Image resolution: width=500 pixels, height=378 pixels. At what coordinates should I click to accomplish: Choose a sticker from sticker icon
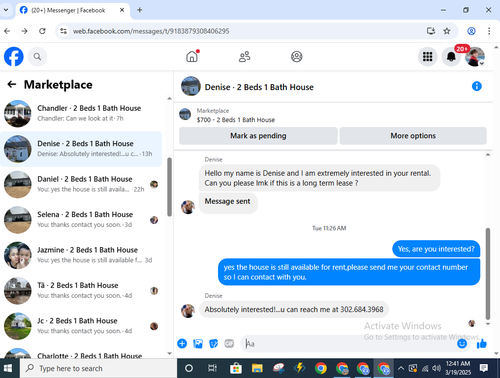[x=214, y=343]
